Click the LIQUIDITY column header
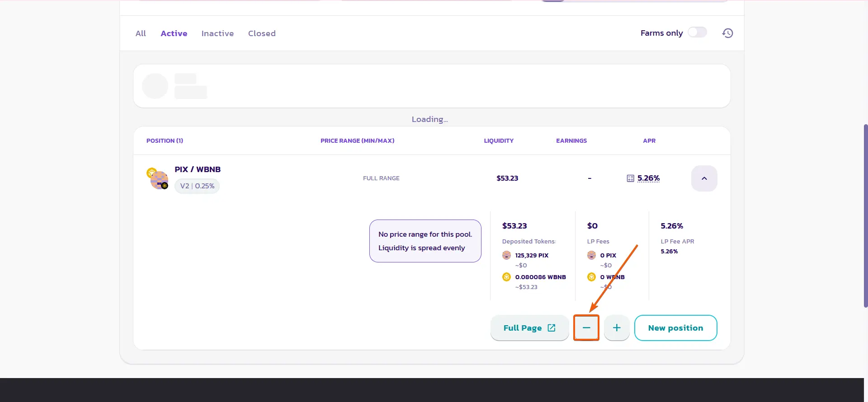The height and width of the screenshot is (402, 868). coord(499,141)
